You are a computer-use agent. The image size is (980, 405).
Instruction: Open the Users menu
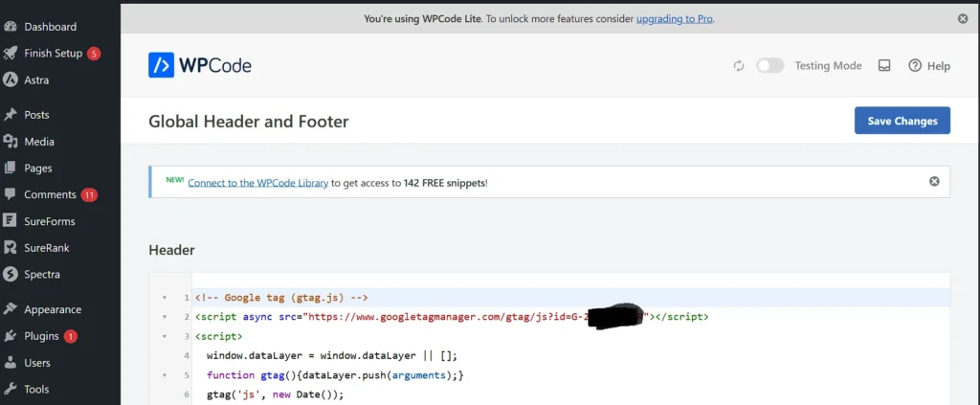[37, 363]
